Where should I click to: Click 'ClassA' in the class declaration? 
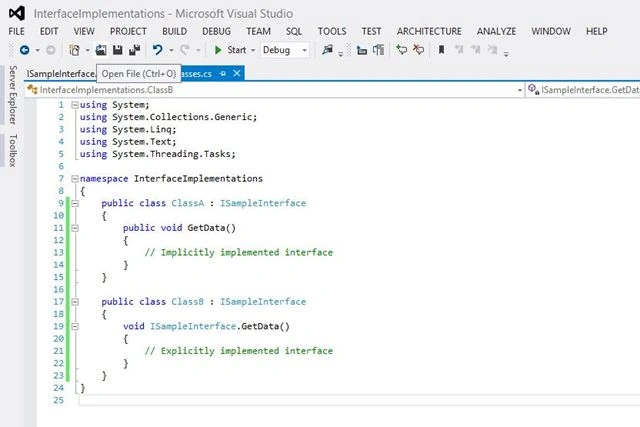[187, 203]
